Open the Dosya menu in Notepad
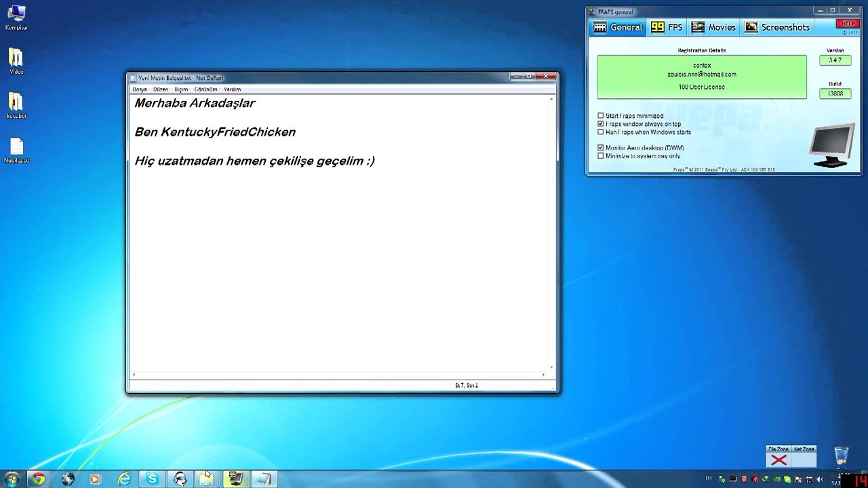The image size is (868, 488). [140, 89]
